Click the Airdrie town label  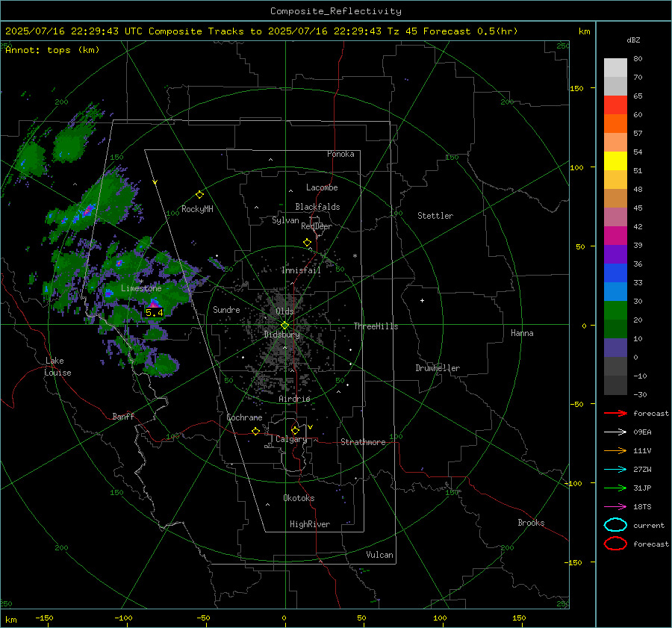(x=294, y=399)
